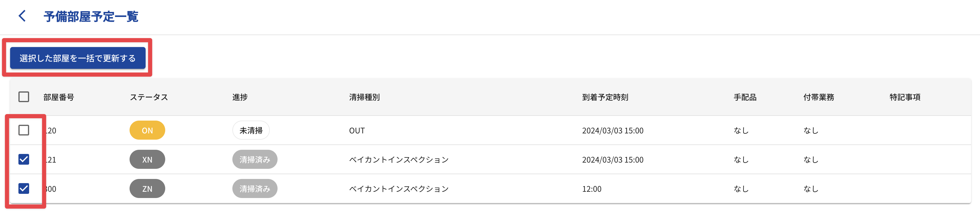Screen dimensions: 980x212
Task: Click the 特記事項 column header
Action: [x=905, y=97]
